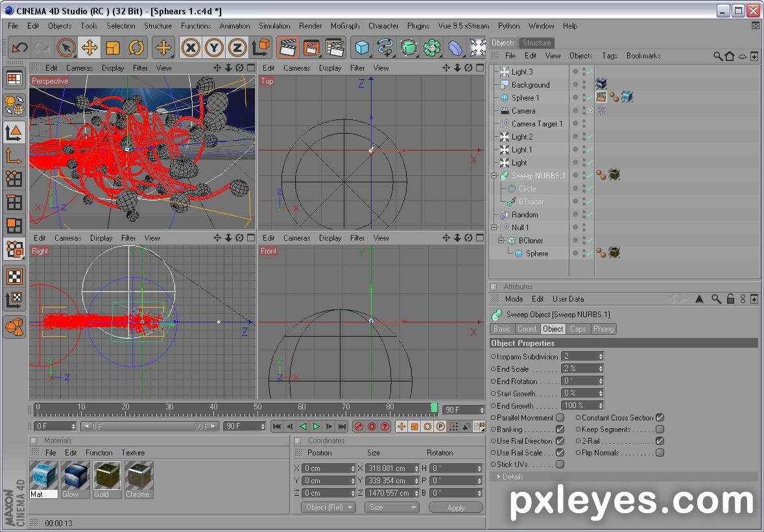Click the up arrow in Attributes panel
This screenshot has height=532, width=764.
point(700,299)
